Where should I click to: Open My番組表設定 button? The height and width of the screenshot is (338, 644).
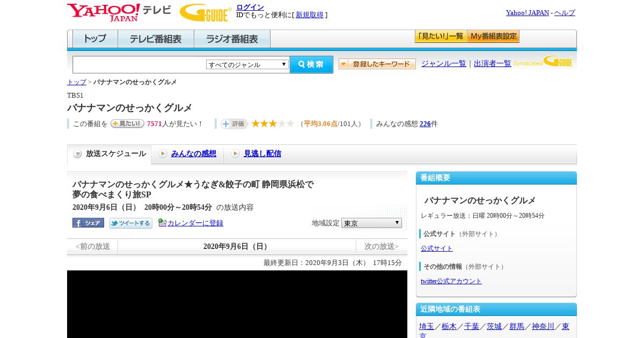click(493, 36)
